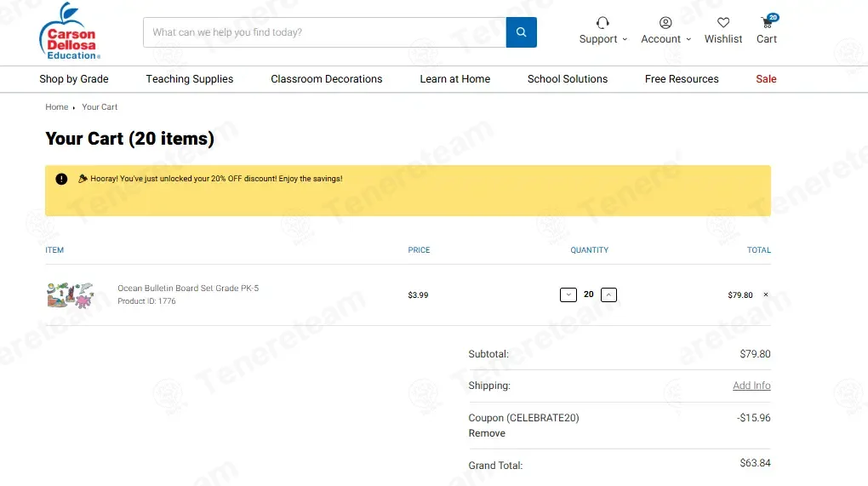Click the -$15.96 coupon discount amount
The width and height of the screenshot is (868, 486).
(753, 418)
